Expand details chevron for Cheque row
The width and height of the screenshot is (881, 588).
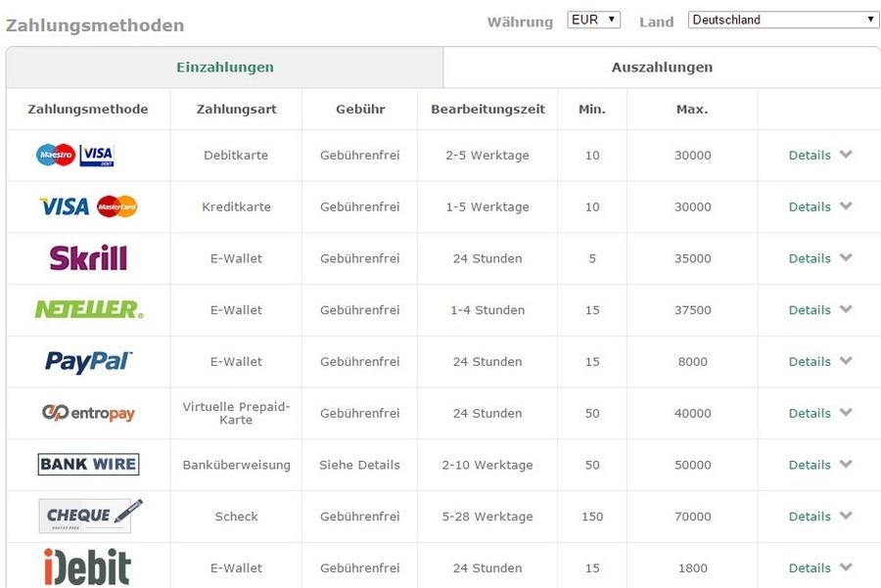pos(846,517)
